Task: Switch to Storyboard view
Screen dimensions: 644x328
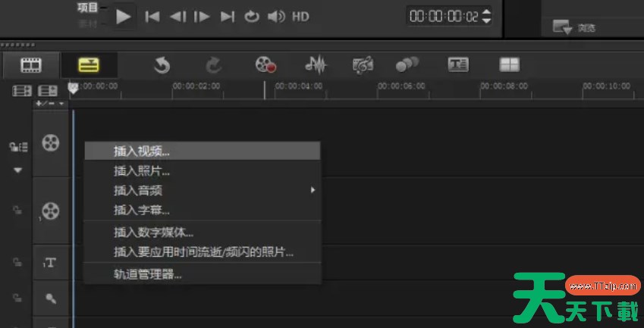Action: click(x=31, y=65)
